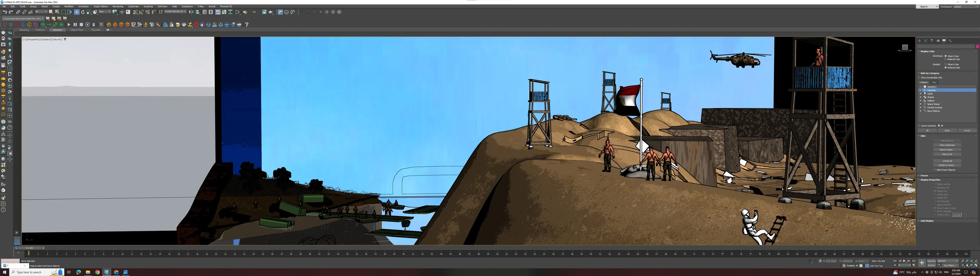Select Shaded Object Color radio
The height and width of the screenshot is (276, 980).
coord(946,64)
